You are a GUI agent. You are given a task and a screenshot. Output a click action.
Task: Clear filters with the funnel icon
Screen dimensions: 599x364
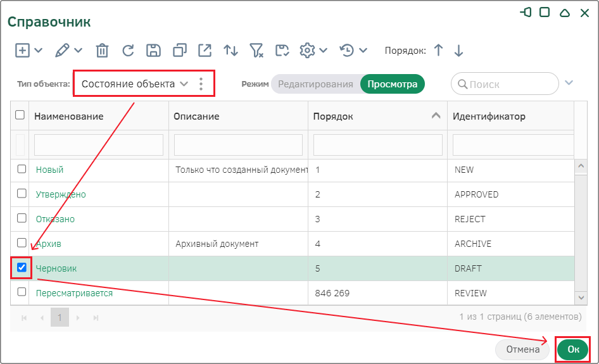pos(256,51)
